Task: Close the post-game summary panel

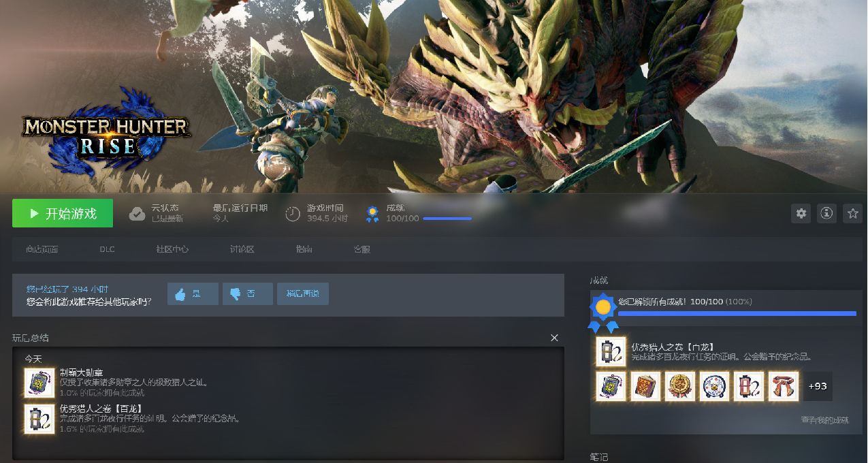Action: point(554,338)
